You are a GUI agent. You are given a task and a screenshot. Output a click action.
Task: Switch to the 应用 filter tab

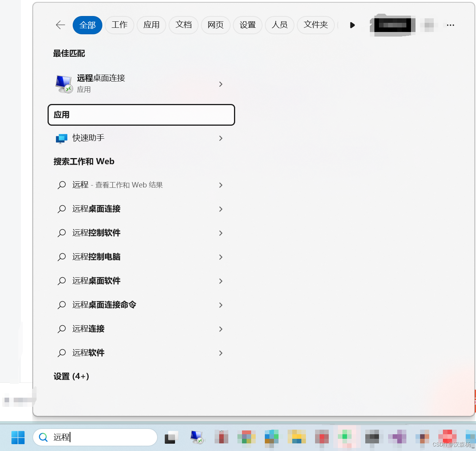click(151, 25)
